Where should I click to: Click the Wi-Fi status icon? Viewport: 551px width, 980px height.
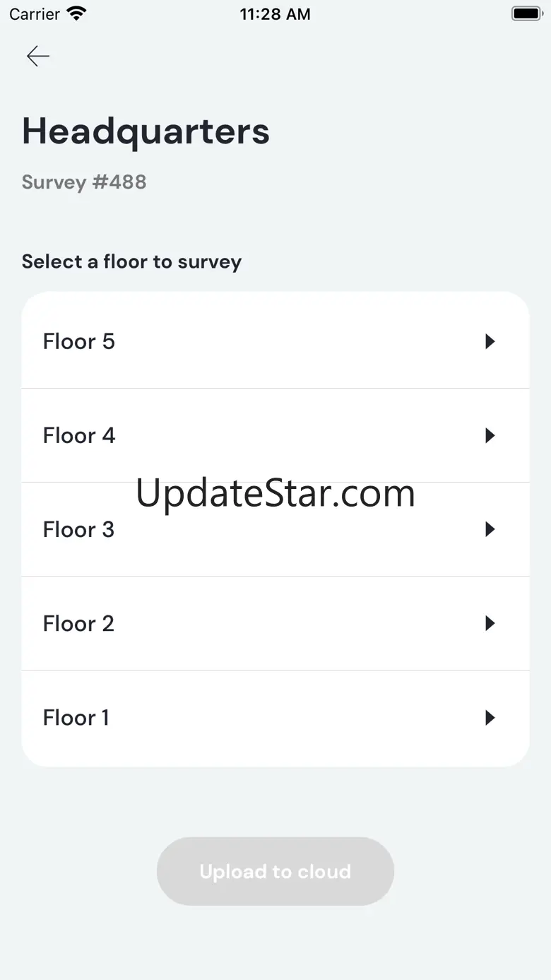click(76, 13)
